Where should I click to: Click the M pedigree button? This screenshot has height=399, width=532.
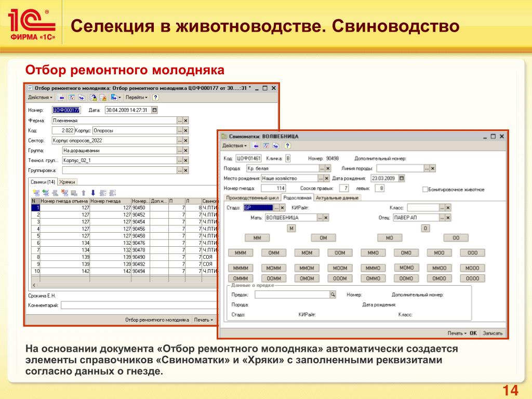coord(291,228)
